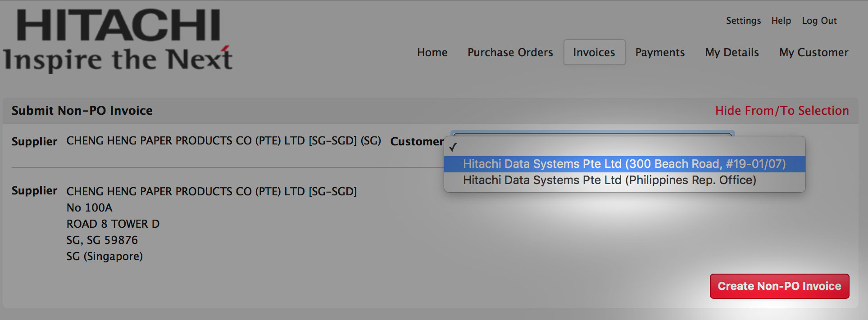Navigate to My Customer tab
The height and width of the screenshot is (320, 868).
click(x=813, y=53)
